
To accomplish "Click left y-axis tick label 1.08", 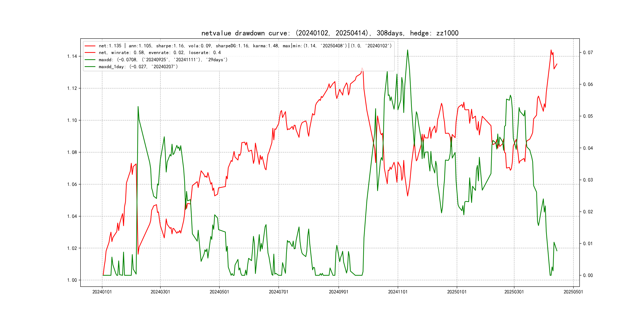I will coord(72,152).
